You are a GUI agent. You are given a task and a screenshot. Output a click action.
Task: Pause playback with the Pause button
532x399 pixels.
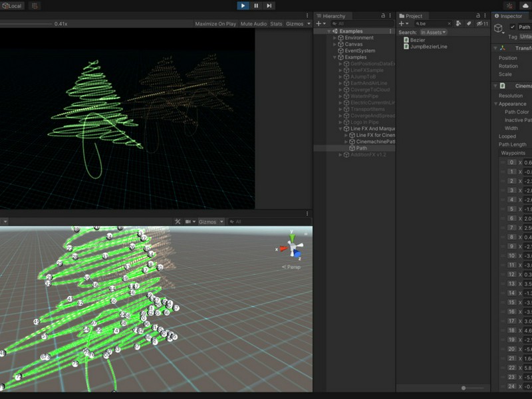pyautogui.click(x=256, y=5)
